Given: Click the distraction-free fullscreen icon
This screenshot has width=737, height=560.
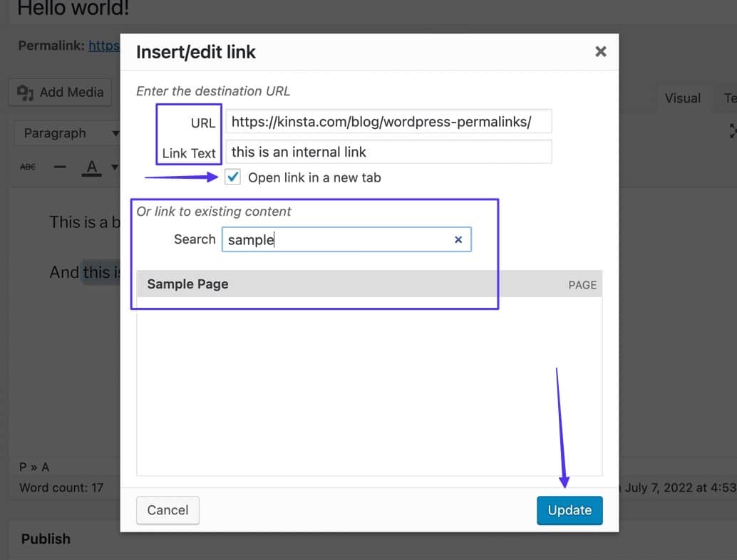Looking at the screenshot, I should [x=733, y=132].
